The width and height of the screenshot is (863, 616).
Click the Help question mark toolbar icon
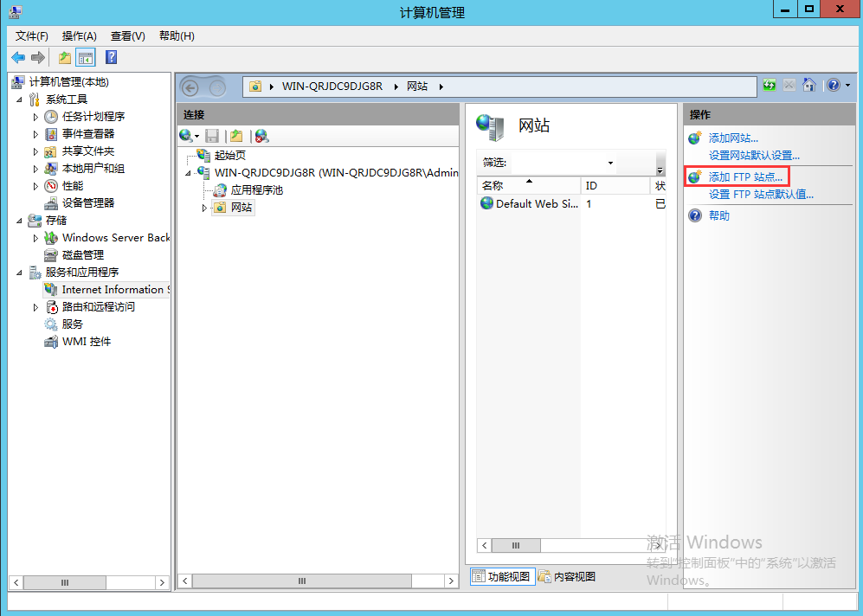pos(111,57)
